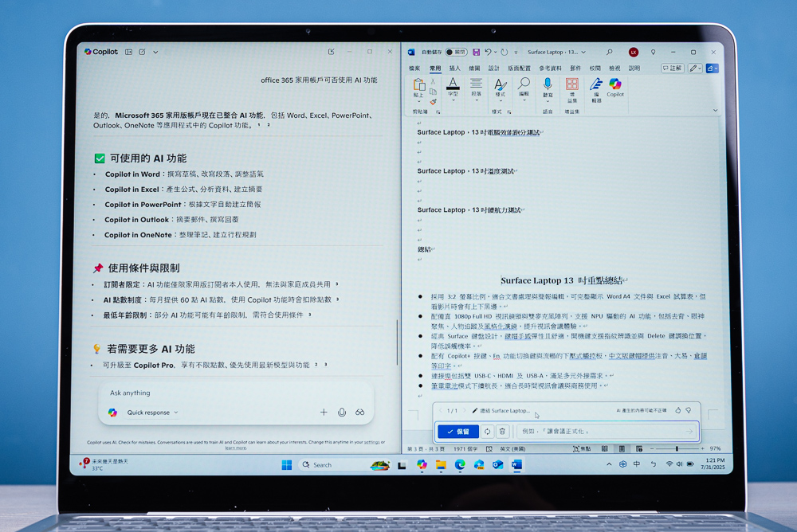
Task: Undo the last action in Word
Action: pyautogui.click(x=488, y=52)
